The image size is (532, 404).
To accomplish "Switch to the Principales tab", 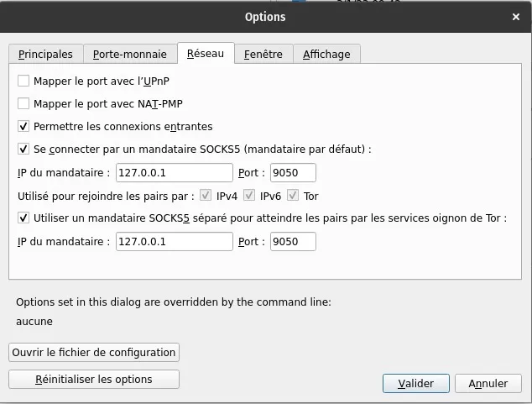I will point(46,54).
